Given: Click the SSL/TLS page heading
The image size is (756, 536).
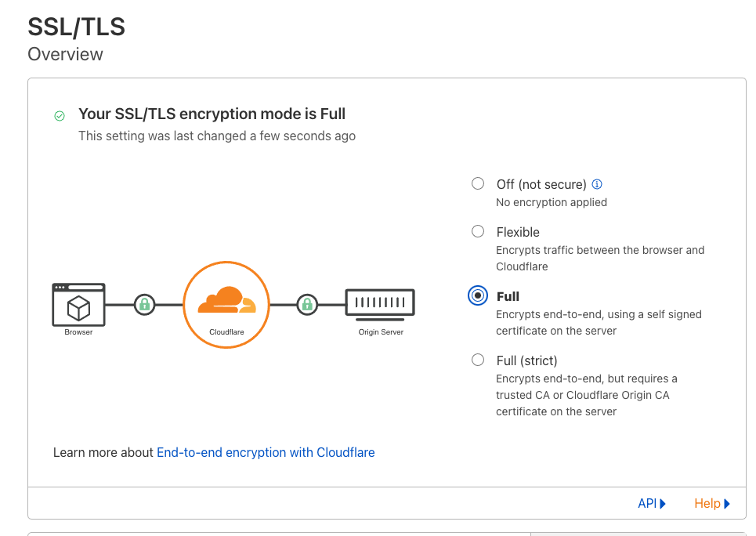Looking at the screenshot, I should (x=76, y=26).
